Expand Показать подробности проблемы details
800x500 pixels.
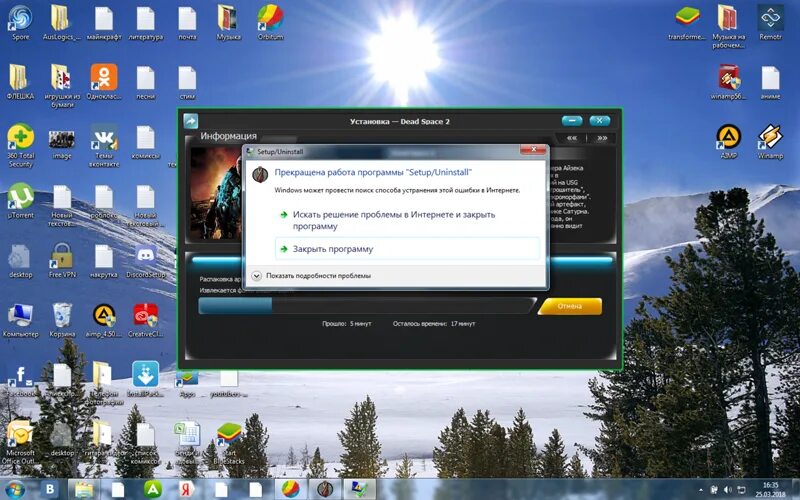click(311, 276)
